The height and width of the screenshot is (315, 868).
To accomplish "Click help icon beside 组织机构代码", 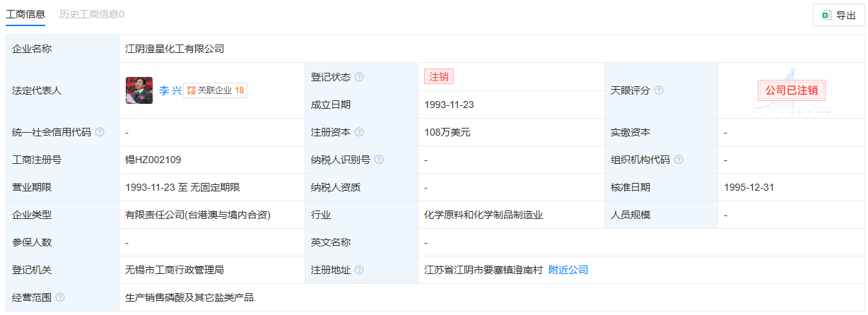I will coord(679,160).
